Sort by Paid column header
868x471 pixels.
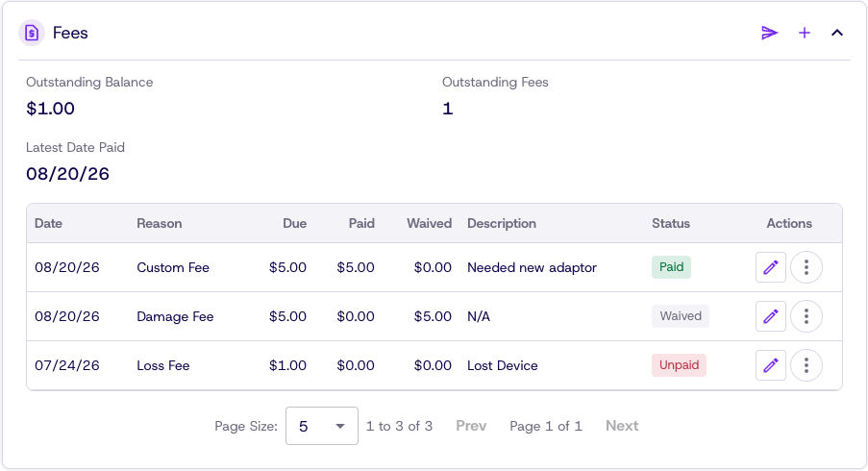[361, 223]
